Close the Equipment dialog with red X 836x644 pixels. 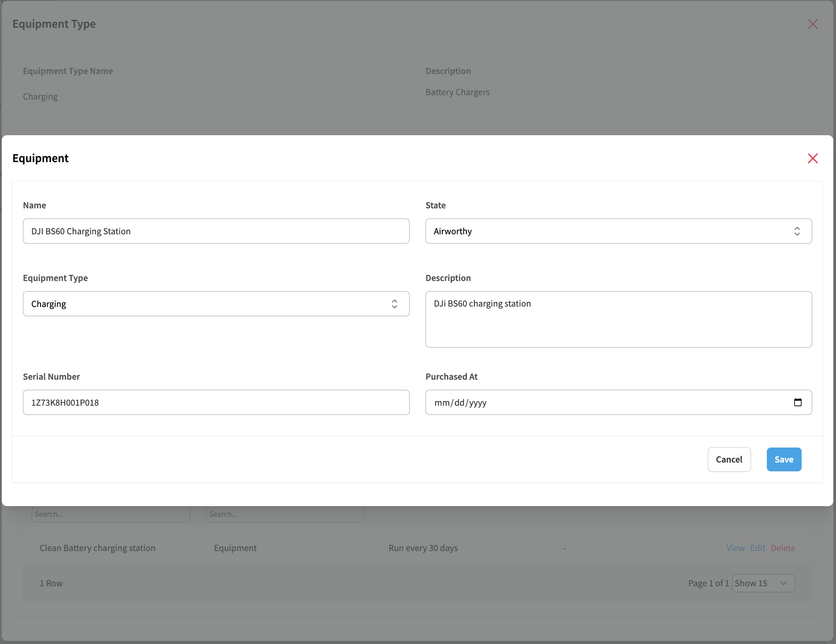[813, 159]
